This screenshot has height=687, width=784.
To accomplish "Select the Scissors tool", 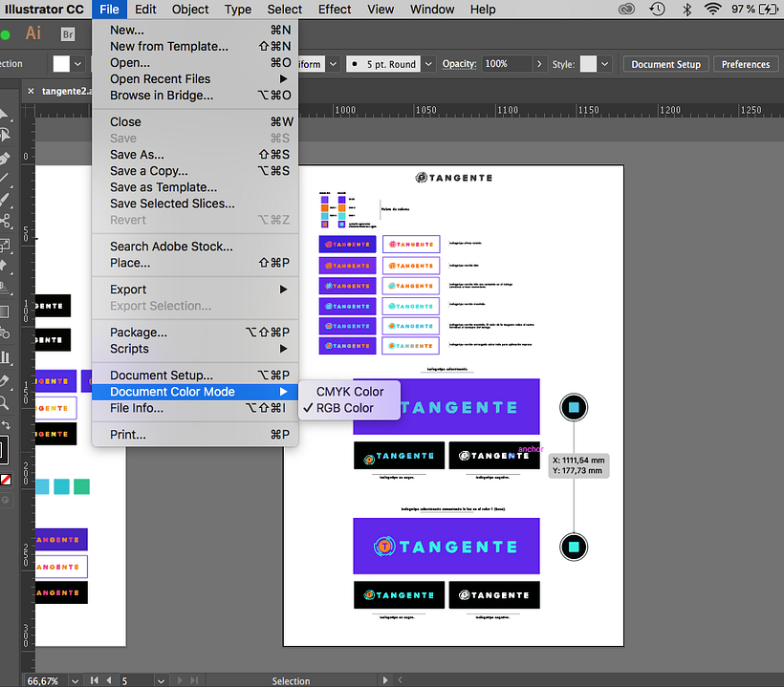I will point(5,221).
